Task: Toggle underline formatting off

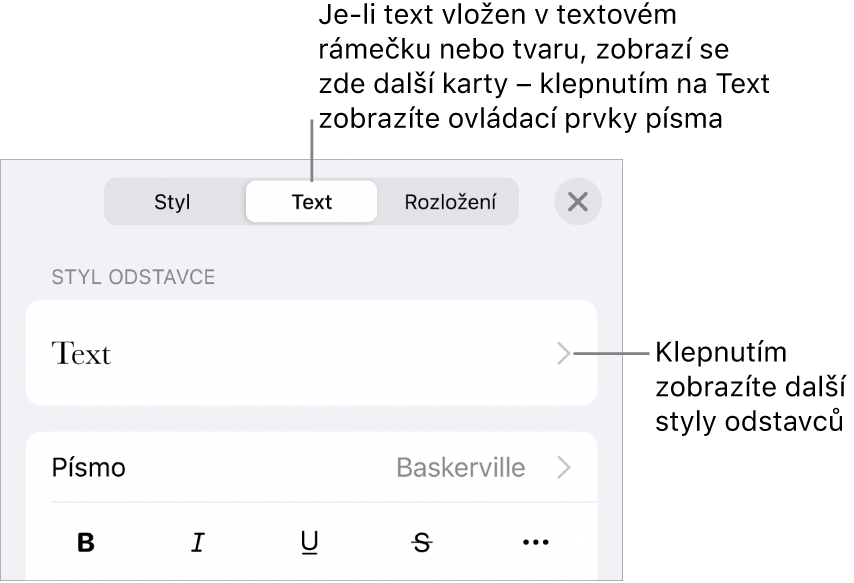Action: (310, 544)
